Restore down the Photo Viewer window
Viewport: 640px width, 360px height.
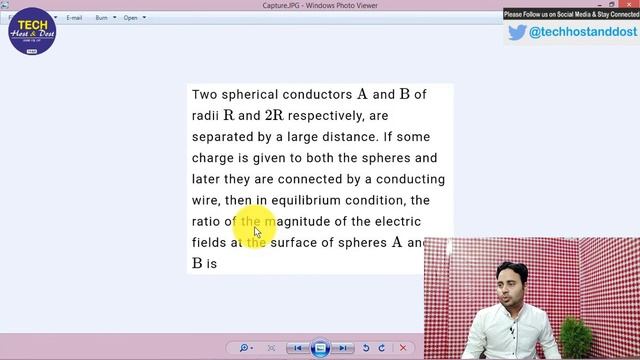[x=611, y=4]
